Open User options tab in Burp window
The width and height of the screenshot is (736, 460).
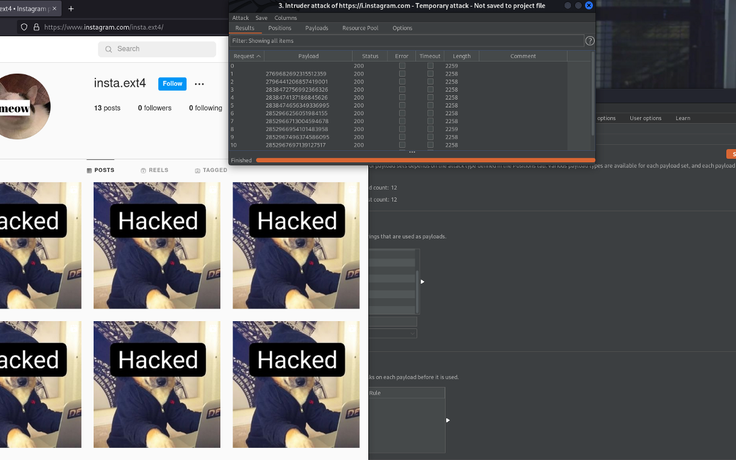click(645, 118)
